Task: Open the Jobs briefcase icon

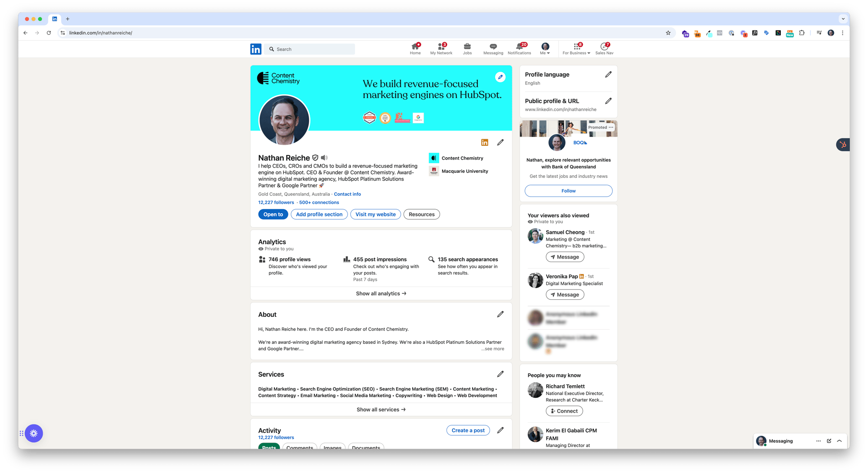Action: 467,49
